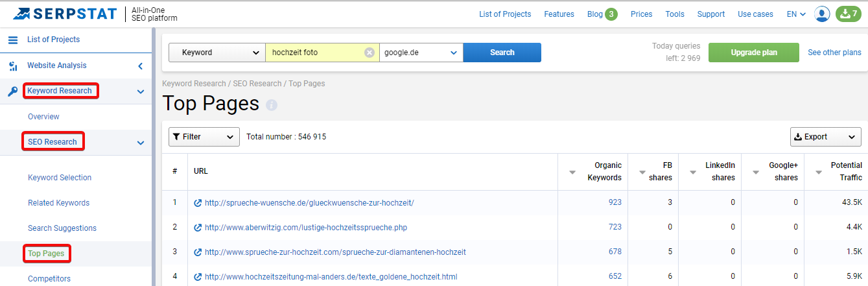Click organic keywords value 652
Image resolution: width=868 pixels, height=286 pixels.
click(x=615, y=276)
